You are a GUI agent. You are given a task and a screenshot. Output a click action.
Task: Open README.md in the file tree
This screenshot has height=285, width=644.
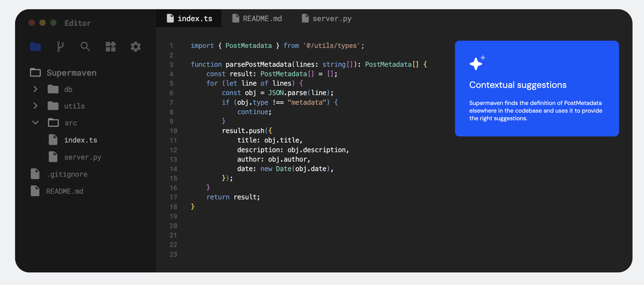coord(64,191)
